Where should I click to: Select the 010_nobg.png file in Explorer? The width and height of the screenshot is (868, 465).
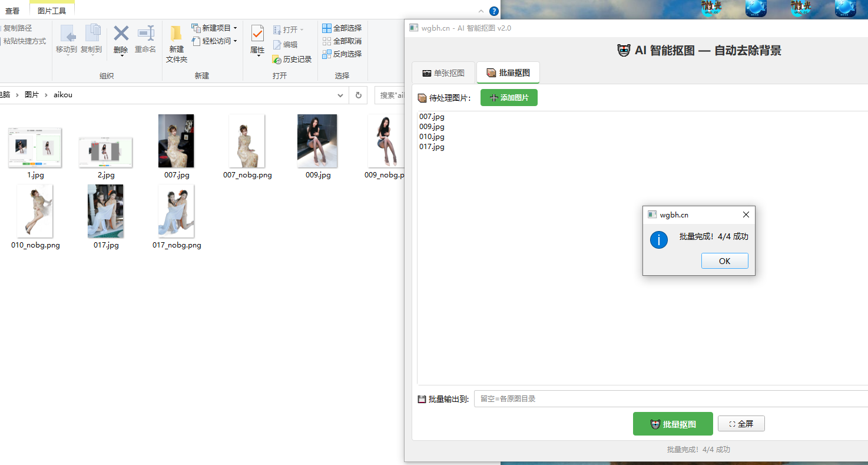pyautogui.click(x=35, y=217)
